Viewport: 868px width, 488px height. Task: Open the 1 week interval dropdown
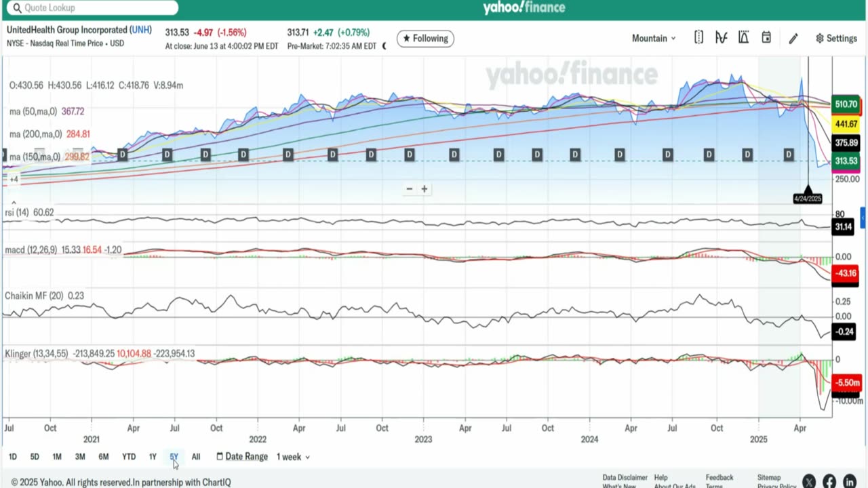293,457
